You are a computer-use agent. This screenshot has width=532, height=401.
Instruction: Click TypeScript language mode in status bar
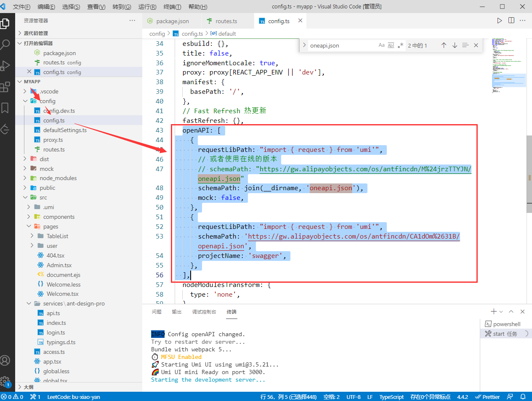click(x=391, y=397)
